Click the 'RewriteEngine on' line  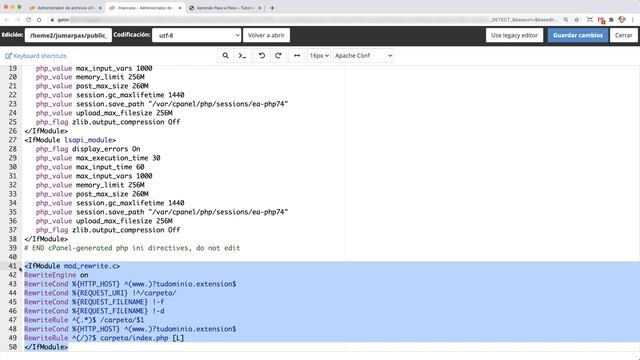tap(56, 275)
